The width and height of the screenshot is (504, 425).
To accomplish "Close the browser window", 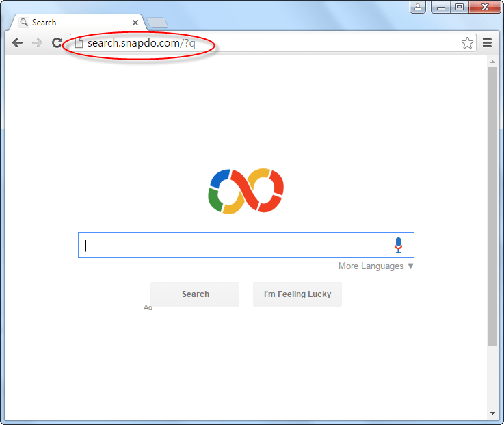I will click(x=485, y=7).
